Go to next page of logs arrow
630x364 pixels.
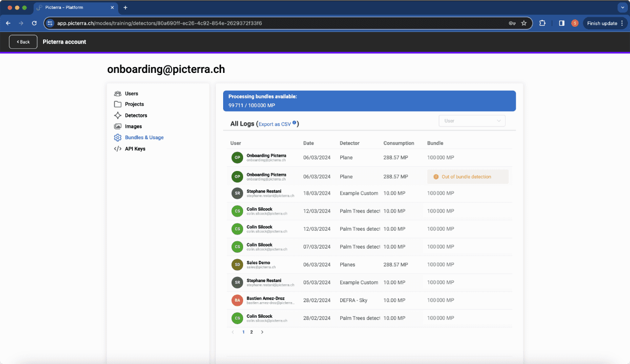tap(262, 332)
